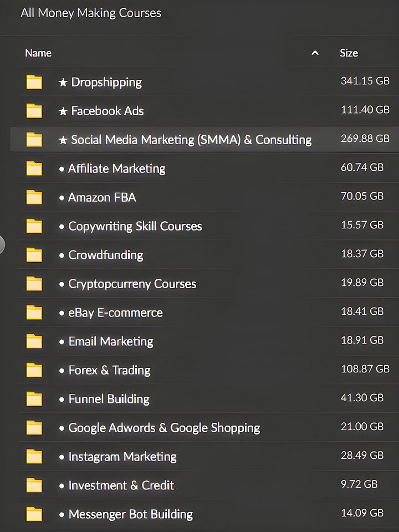Select the Investment & Credit folder
The width and height of the screenshot is (399, 532).
click(x=121, y=485)
